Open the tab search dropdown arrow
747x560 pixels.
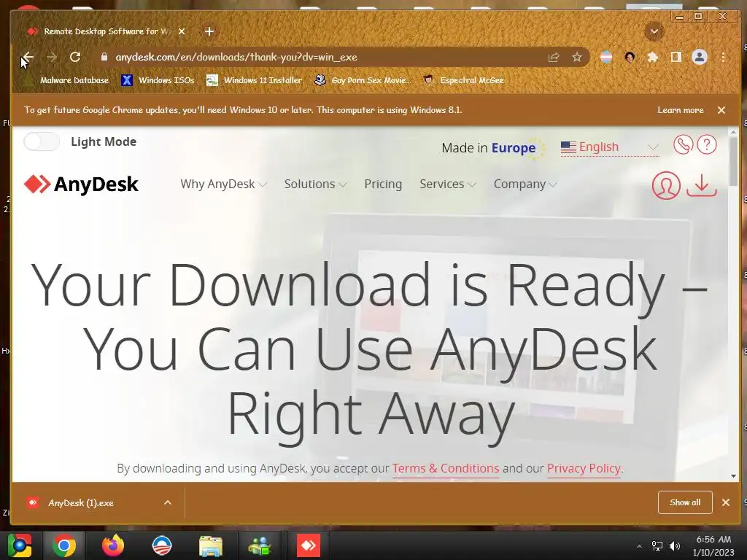[654, 32]
